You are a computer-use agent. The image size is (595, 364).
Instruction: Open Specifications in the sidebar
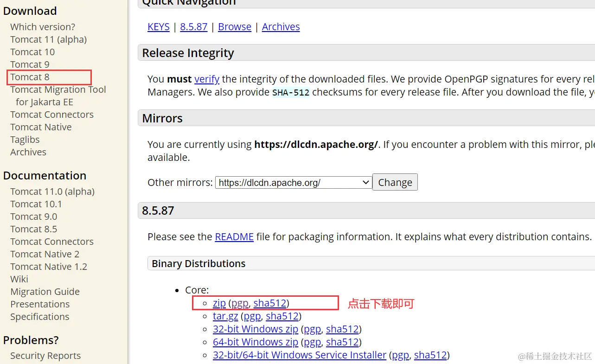[40, 317]
